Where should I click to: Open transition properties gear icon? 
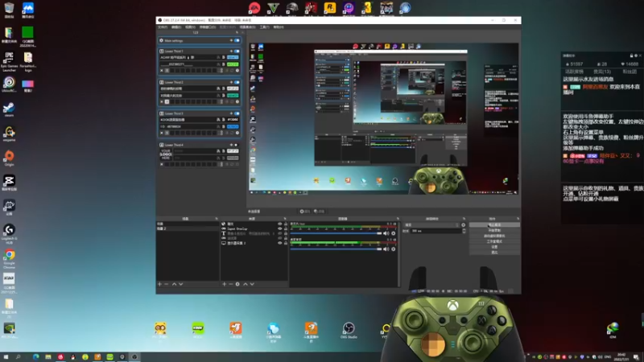click(x=464, y=225)
